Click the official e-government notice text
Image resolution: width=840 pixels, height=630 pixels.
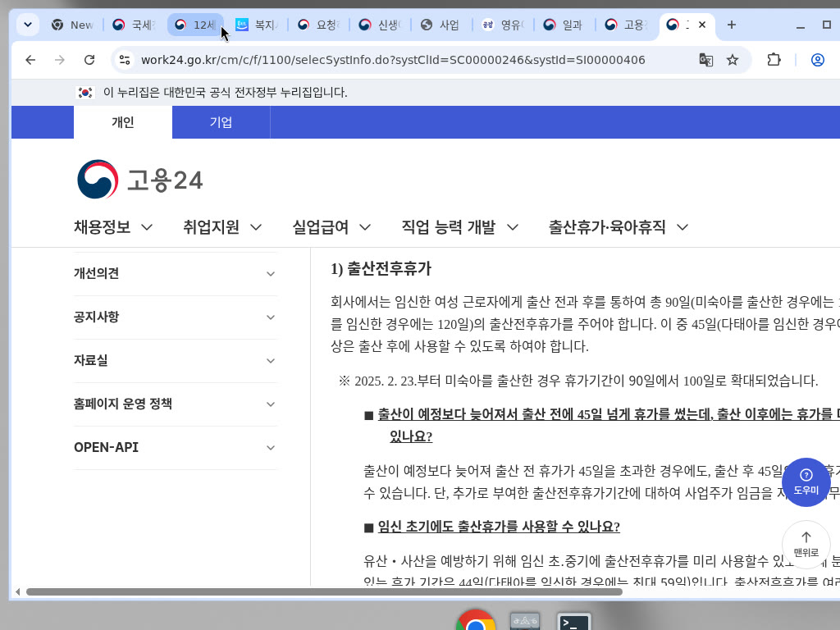tap(225, 93)
